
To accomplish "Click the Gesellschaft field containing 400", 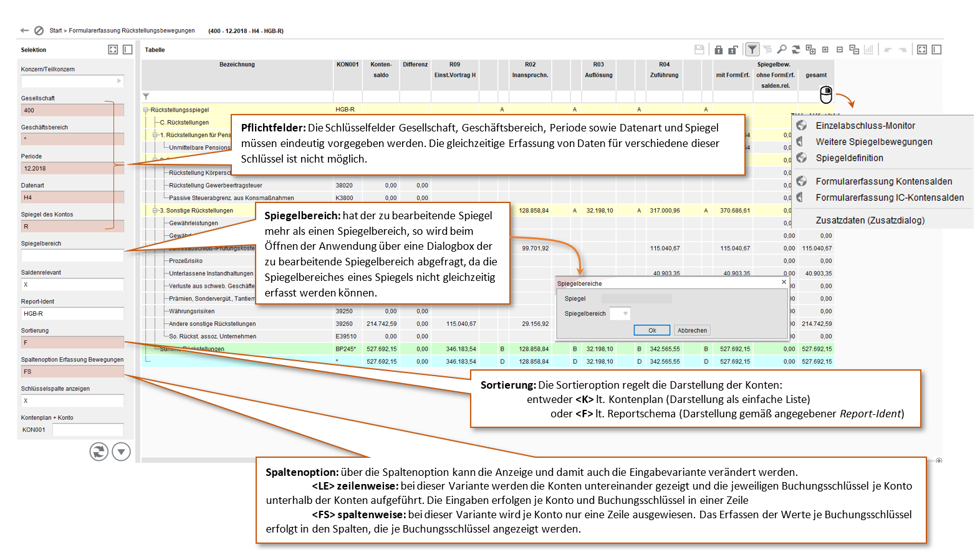I will tap(72, 110).
